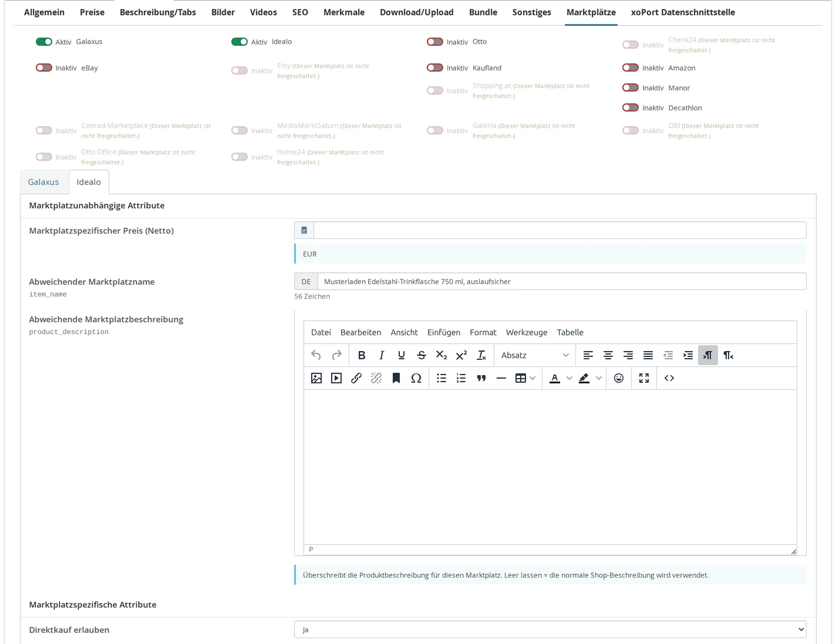Click the Abweichender Marktplatzname text field

[562, 281]
